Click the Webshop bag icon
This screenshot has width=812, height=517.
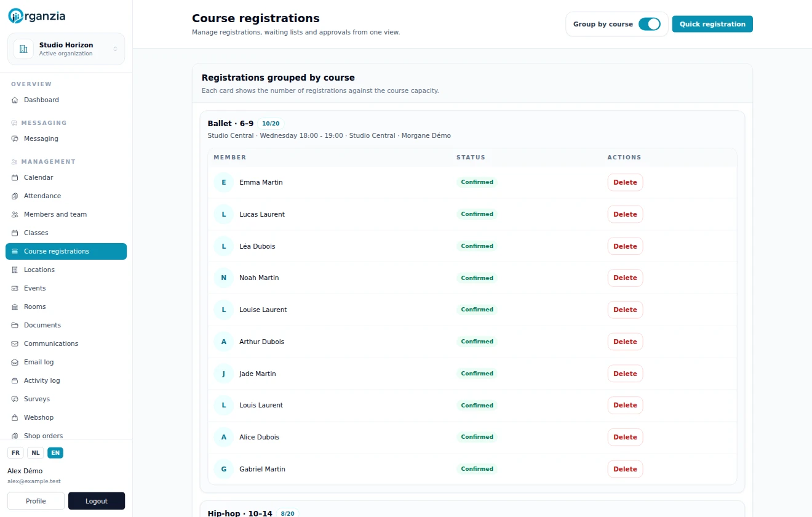pos(15,417)
